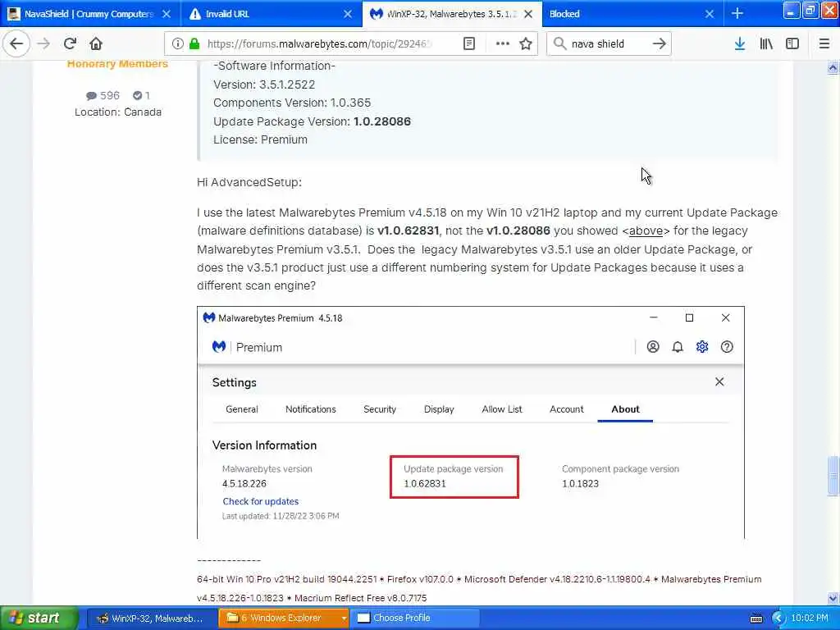Image resolution: width=840 pixels, height=630 pixels.
Task: Click the bold version v1.0.62831 text
Action: click(409, 231)
